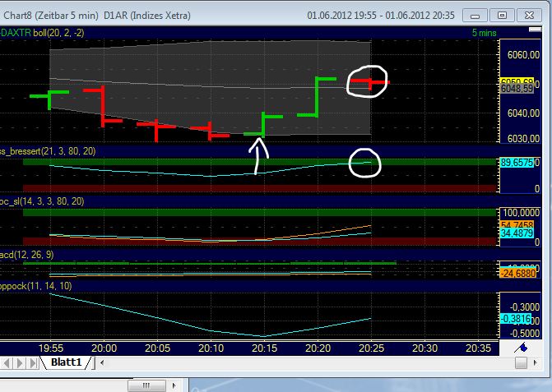Select the boll(20, 2, -2) indicator label
This screenshot has height=392, width=552.
pos(58,33)
